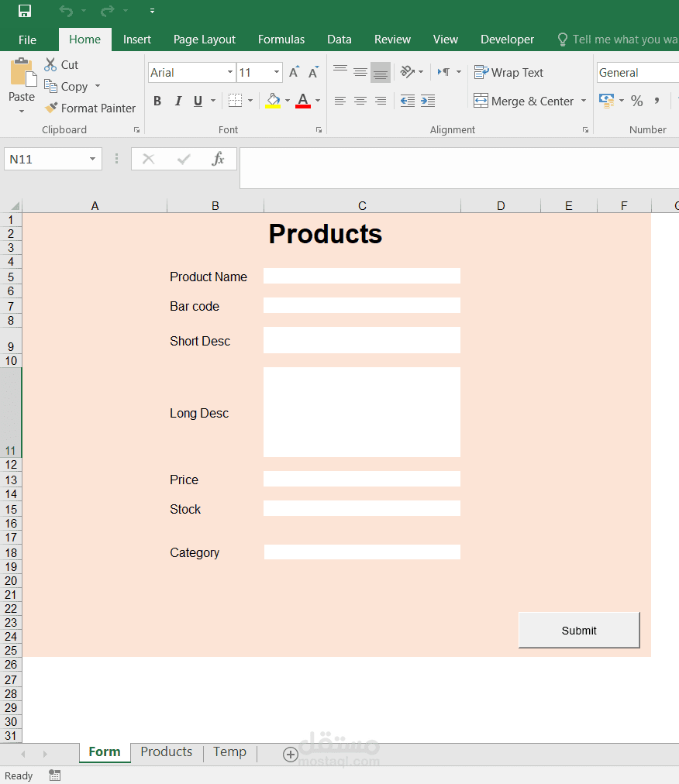679x784 pixels.
Task: Click the Undo arrow icon
Action: coord(66,11)
